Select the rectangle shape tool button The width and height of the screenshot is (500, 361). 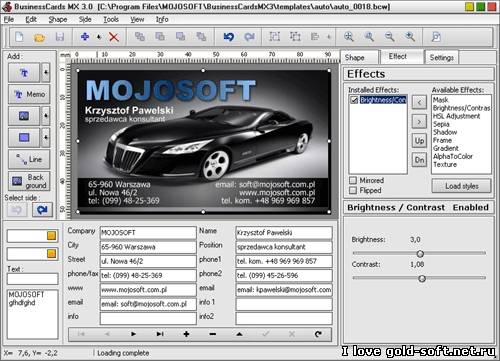[x=24, y=137]
